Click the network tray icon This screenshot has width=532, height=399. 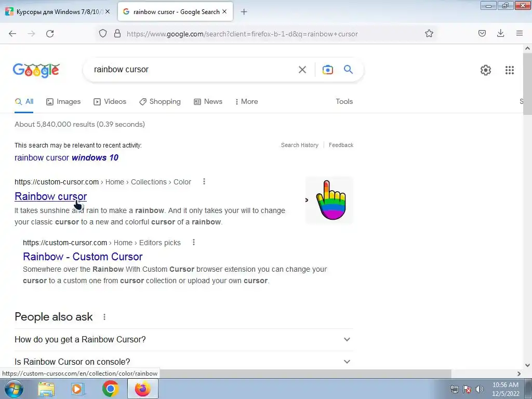click(454, 389)
